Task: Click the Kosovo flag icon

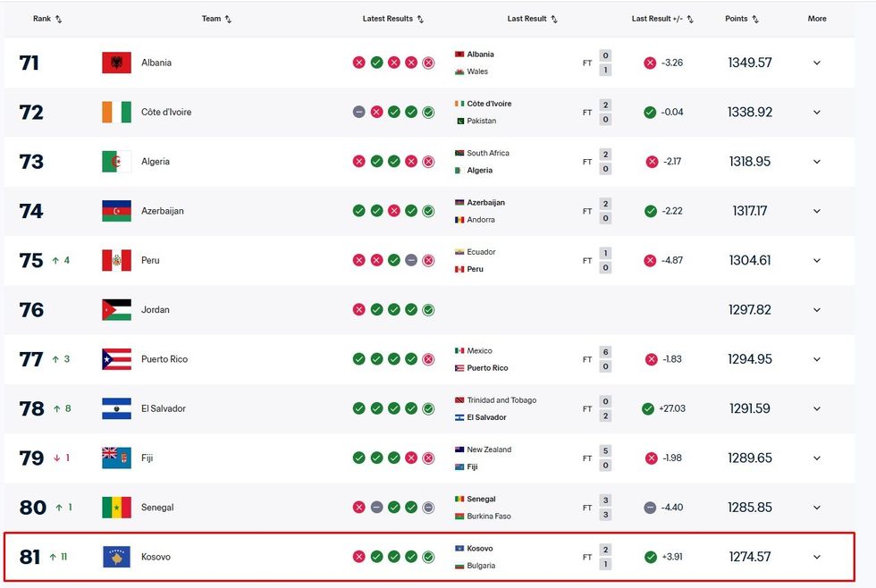Action: (x=116, y=557)
